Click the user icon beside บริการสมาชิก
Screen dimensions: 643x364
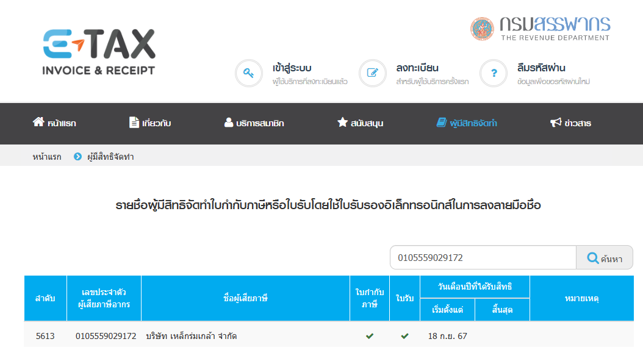point(229,123)
